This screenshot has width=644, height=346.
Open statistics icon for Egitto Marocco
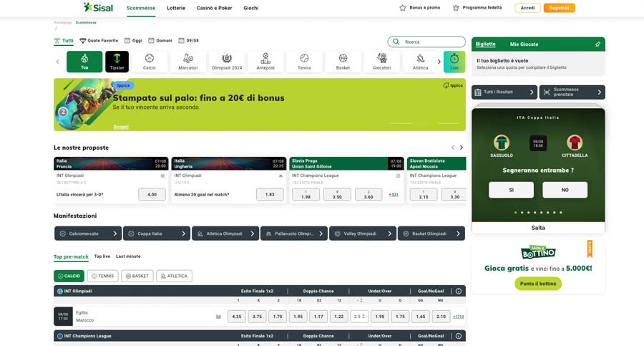pyautogui.click(x=218, y=317)
